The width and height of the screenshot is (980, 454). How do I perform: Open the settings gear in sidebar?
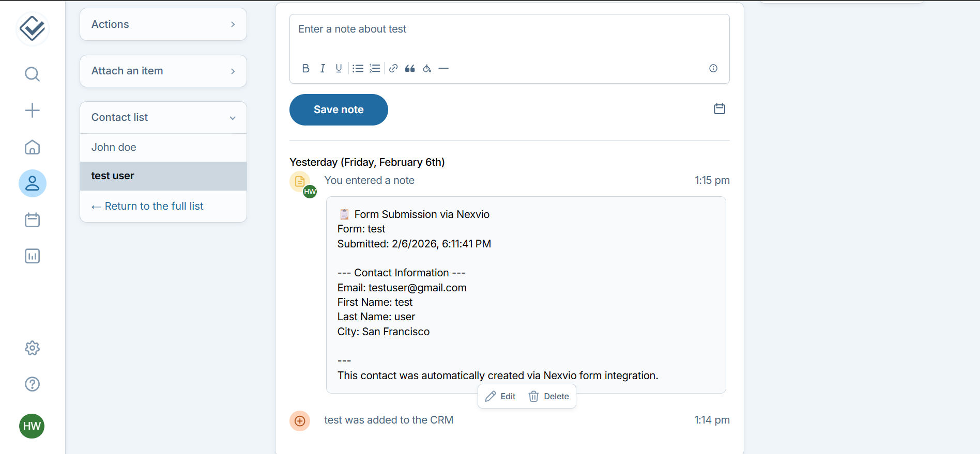point(32,348)
